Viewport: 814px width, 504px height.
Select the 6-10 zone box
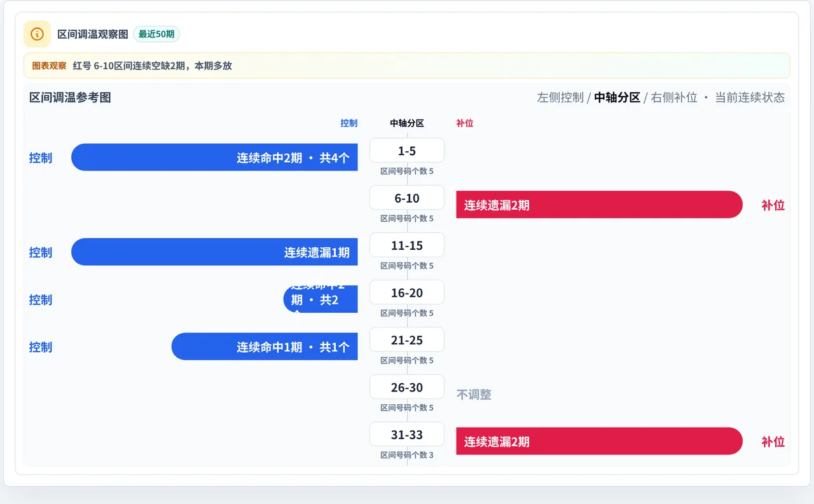click(407, 198)
